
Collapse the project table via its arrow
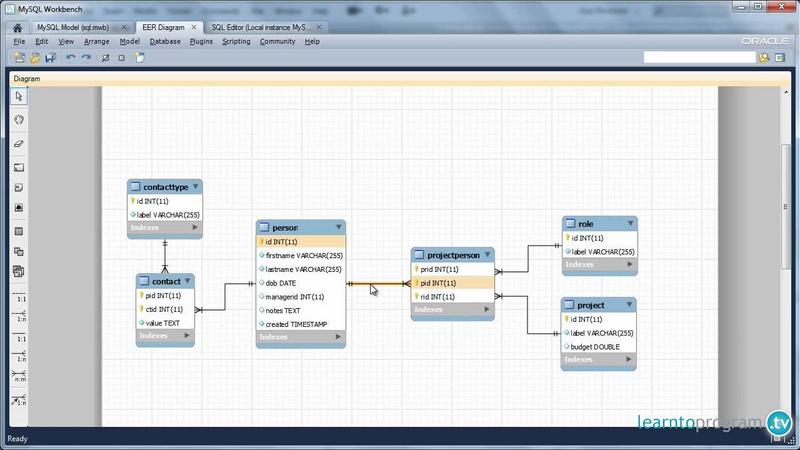point(629,305)
